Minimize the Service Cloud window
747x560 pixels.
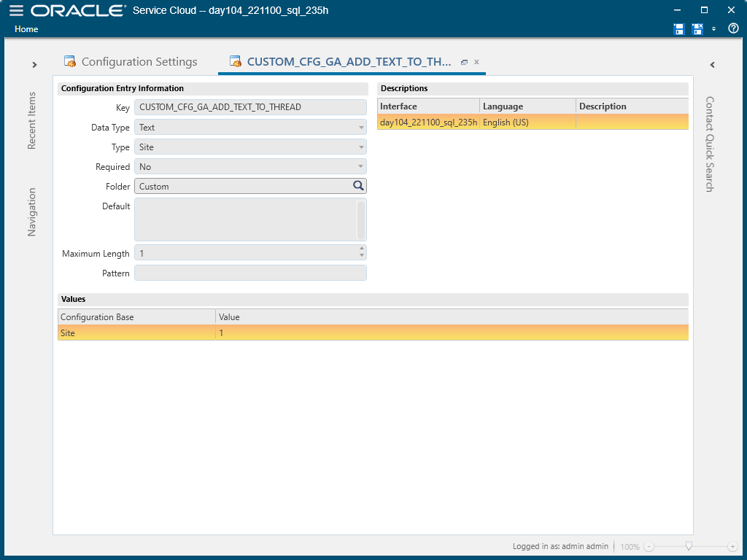[677, 10]
